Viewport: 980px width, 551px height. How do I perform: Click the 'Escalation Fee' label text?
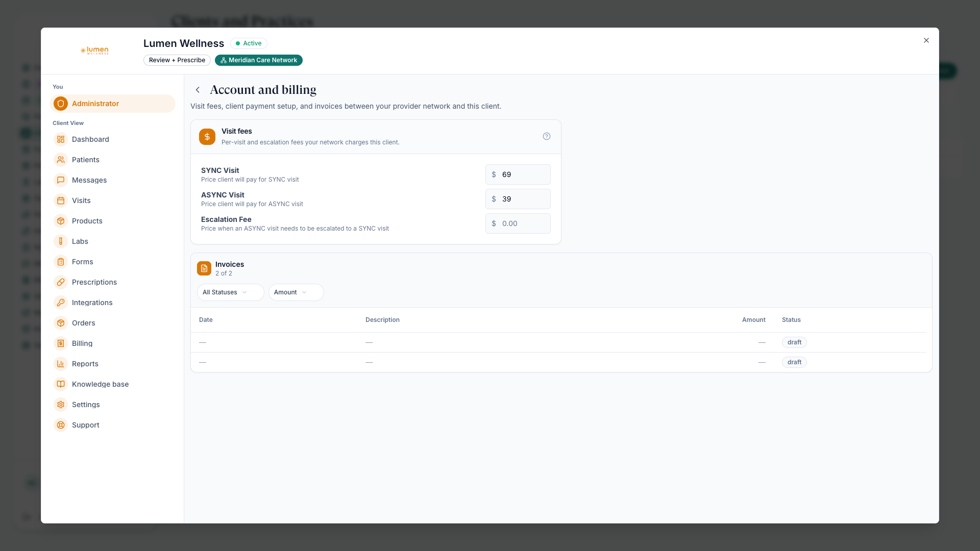[x=226, y=219]
